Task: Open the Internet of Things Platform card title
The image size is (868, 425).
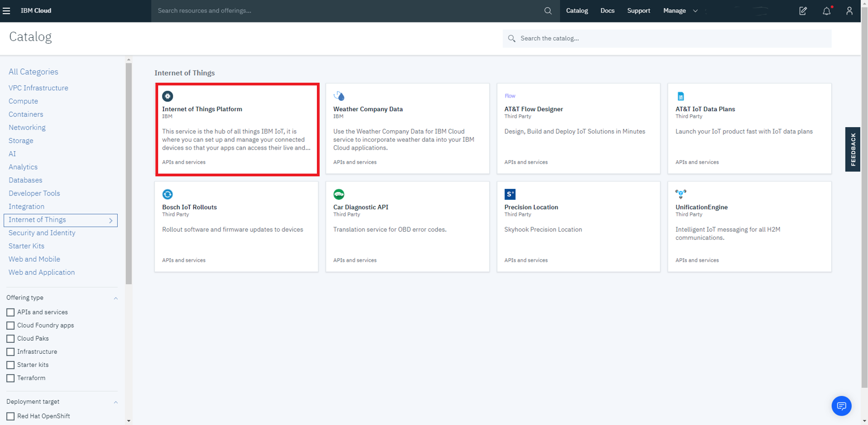Action: pos(202,109)
